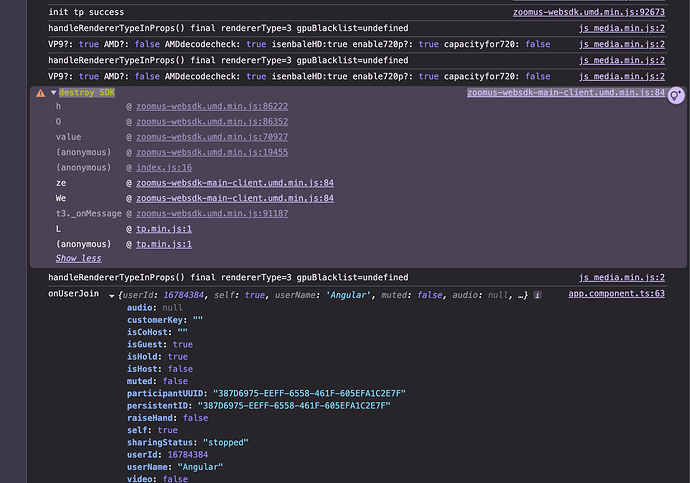This screenshot has width=690, height=483.
Task: Click the isGuest: true property
Action: [160, 344]
